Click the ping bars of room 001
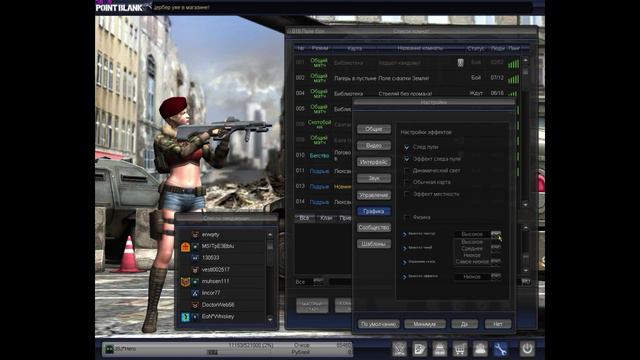The height and width of the screenshot is (360, 640). click(513, 63)
